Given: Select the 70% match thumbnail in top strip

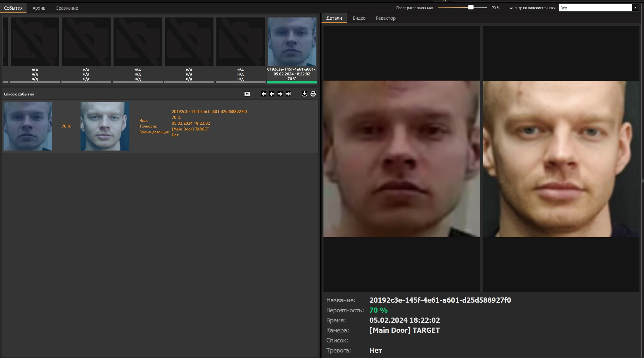Looking at the screenshot, I should pos(292,42).
